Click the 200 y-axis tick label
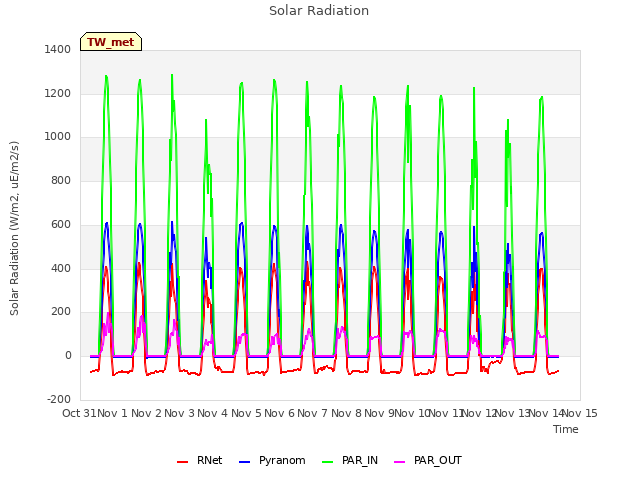640x480 pixels. 61,312
